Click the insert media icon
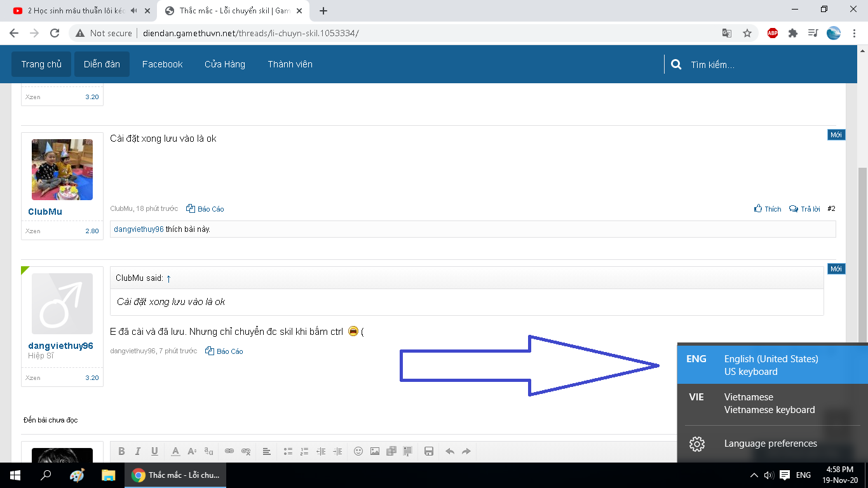Screen dimensions: 868x488 (x=391, y=451)
